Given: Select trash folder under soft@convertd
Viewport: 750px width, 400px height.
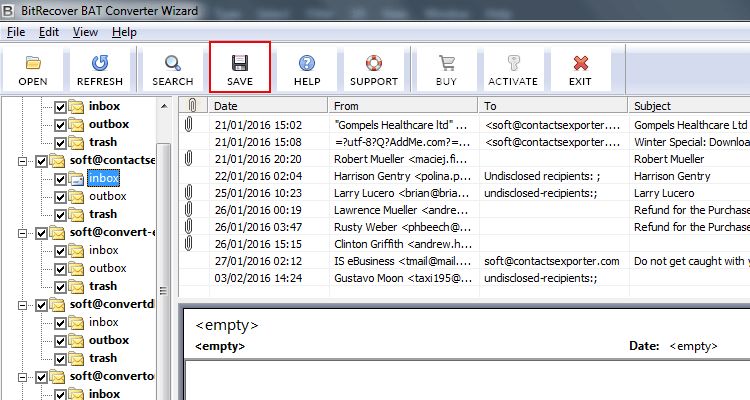Looking at the screenshot, I should pyautogui.click(x=103, y=358).
